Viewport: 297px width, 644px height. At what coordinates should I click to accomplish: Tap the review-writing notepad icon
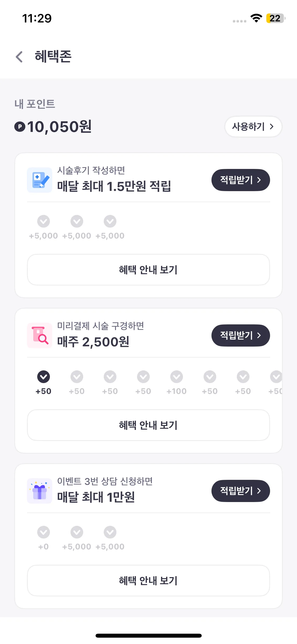[x=40, y=180]
